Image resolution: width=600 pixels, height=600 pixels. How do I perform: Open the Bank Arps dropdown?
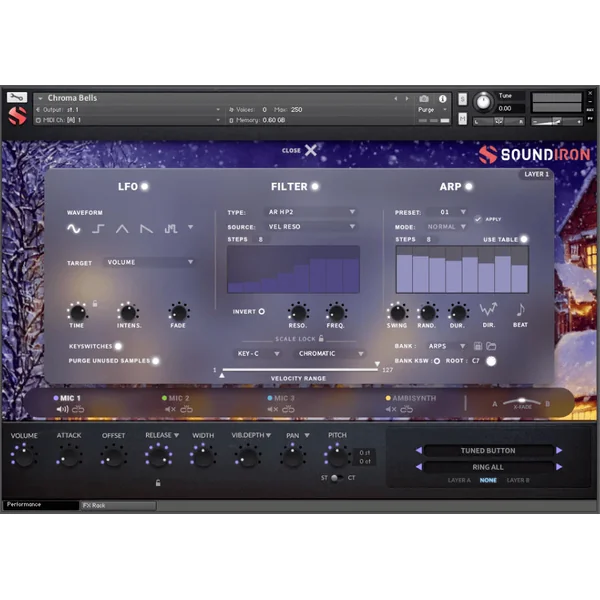pos(446,346)
